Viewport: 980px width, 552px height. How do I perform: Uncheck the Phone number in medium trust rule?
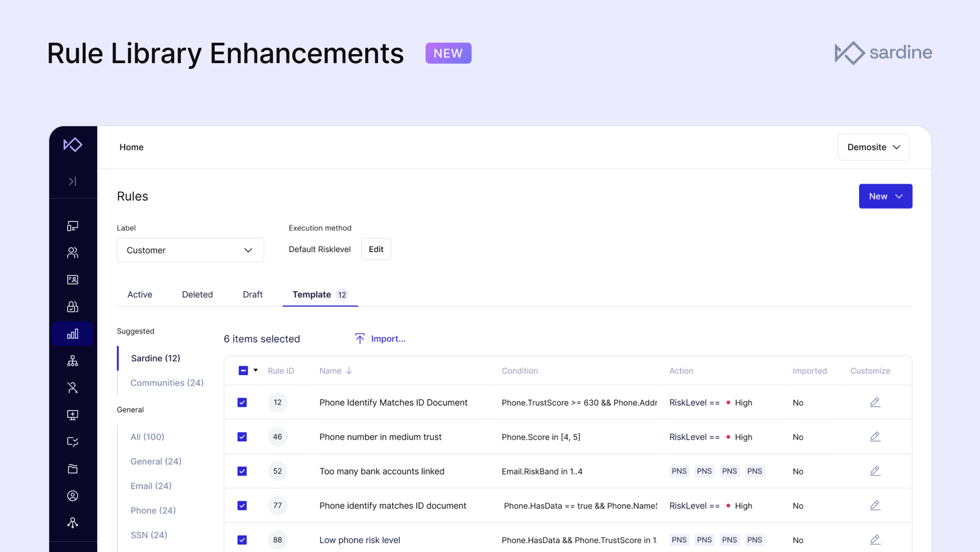pyautogui.click(x=242, y=437)
